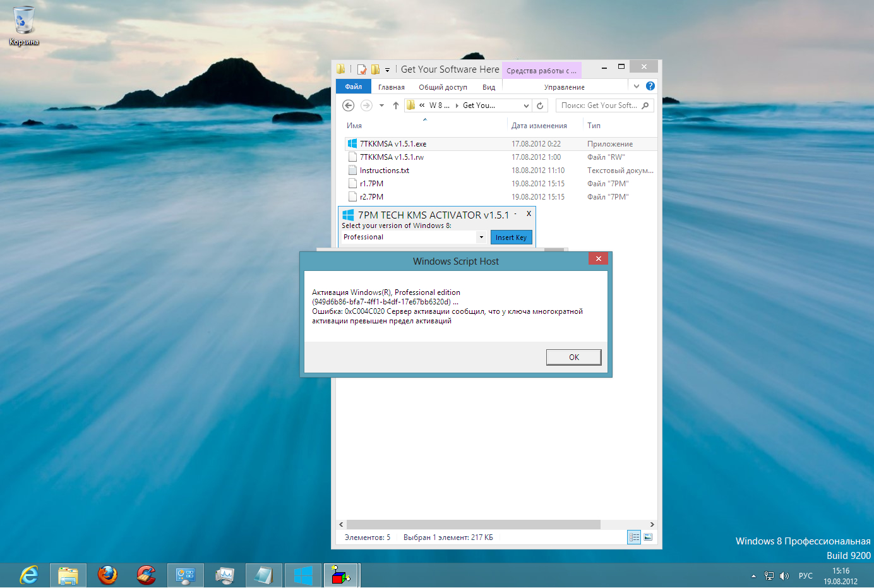Switch to details view button

(634, 537)
